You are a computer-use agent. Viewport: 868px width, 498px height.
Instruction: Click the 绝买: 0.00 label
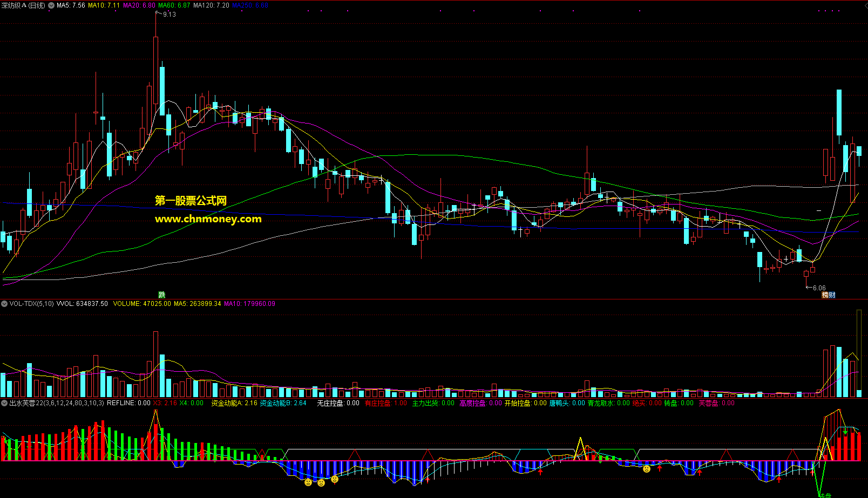click(647, 403)
